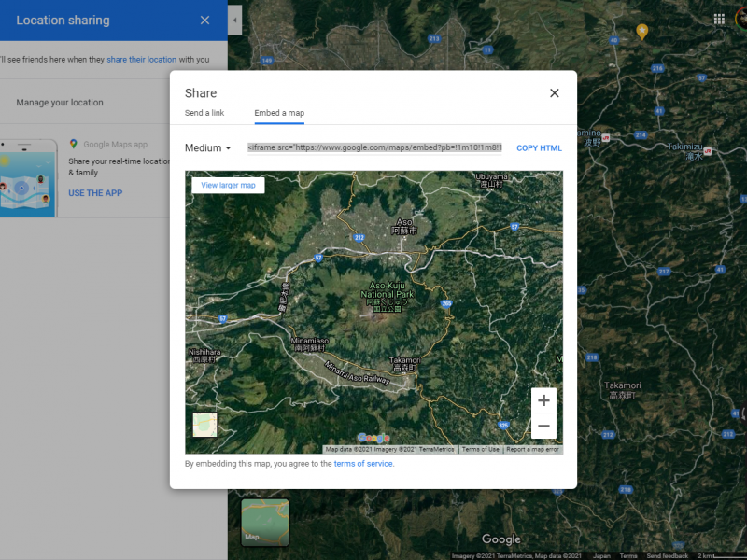Screen dimensions: 747x560
Task: Click route 212 shield in preview
Action: (x=359, y=237)
